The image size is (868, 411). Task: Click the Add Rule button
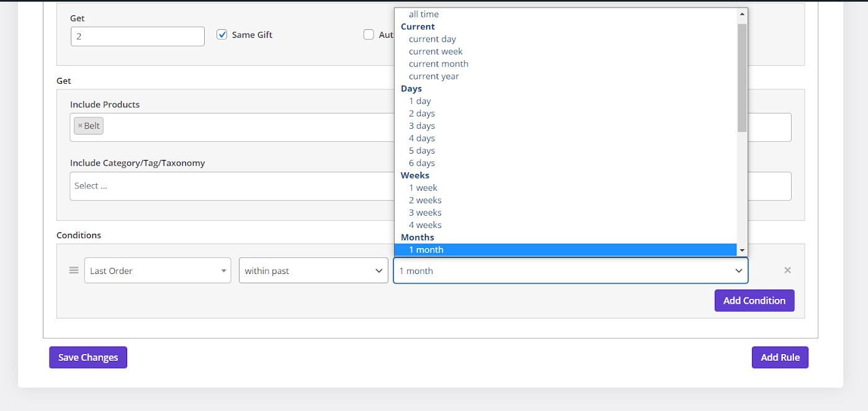click(780, 357)
